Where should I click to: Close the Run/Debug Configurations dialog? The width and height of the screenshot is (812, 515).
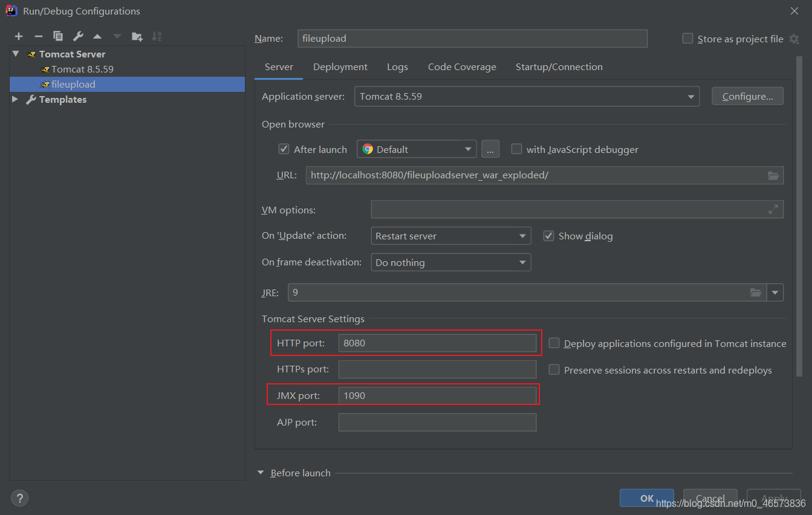(x=794, y=10)
